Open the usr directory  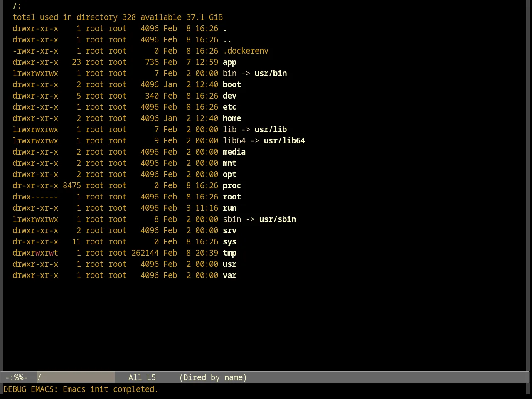click(229, 264)
